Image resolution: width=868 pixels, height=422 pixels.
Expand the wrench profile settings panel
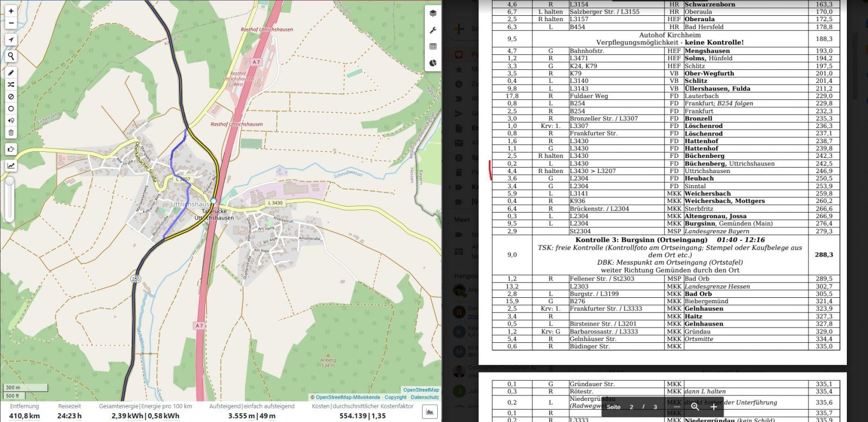(x=432, y=30)
